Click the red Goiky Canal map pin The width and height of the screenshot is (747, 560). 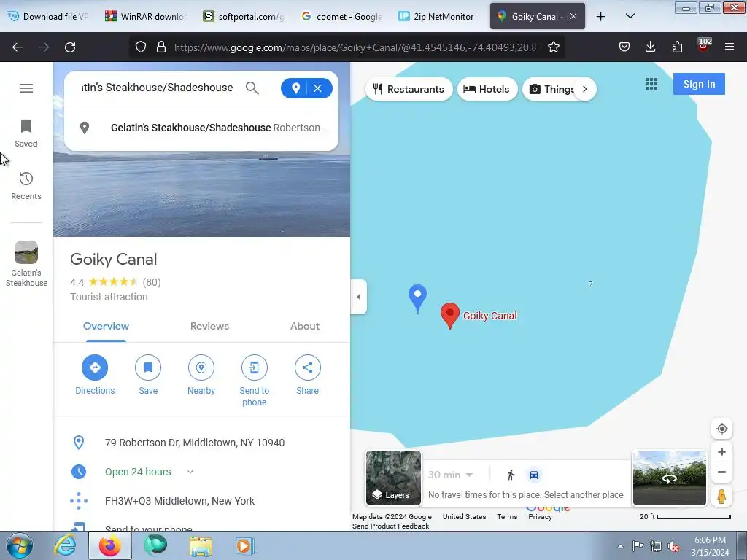tap(449, 315)
